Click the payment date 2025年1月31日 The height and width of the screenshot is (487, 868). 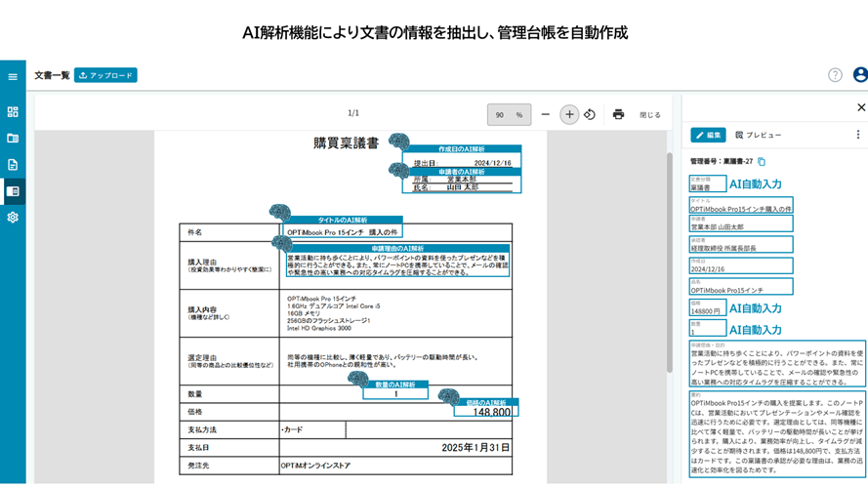click(x=475, y=448)
